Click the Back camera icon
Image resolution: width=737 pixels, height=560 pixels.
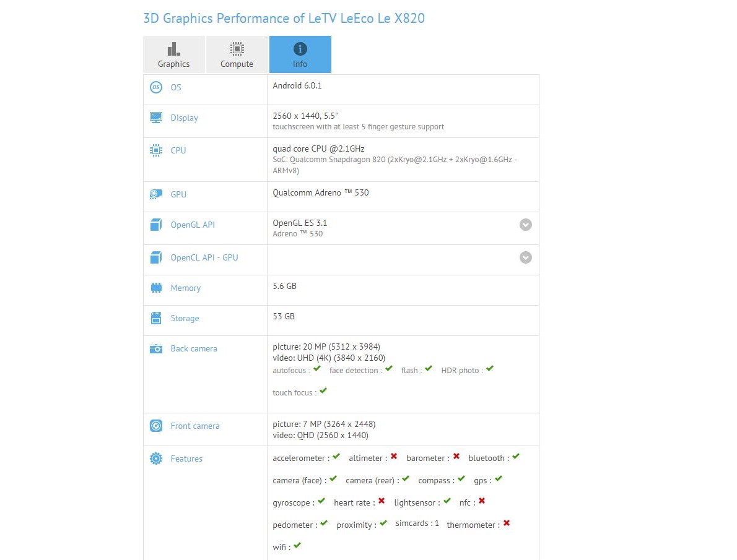pyautogui.click(x=156, y=348)
